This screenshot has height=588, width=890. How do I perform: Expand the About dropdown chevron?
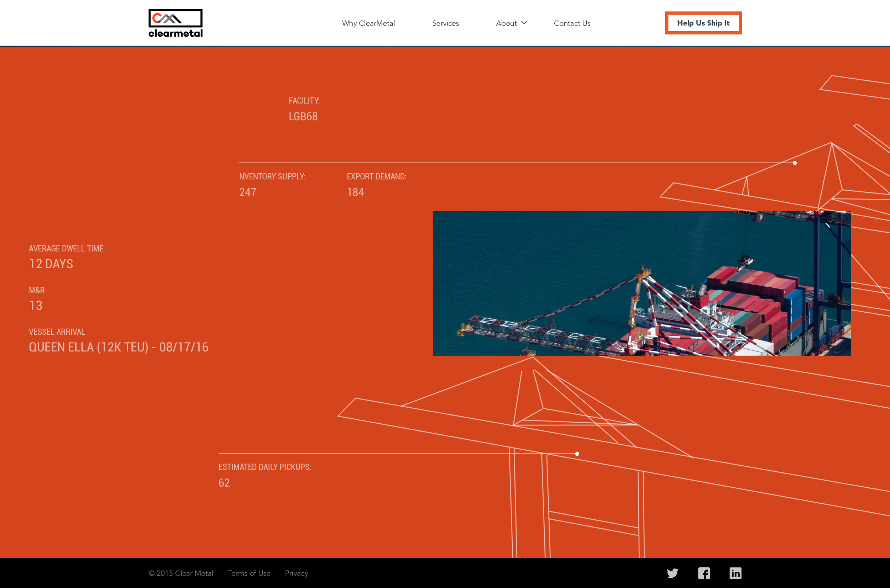click(x=524, y=23)
